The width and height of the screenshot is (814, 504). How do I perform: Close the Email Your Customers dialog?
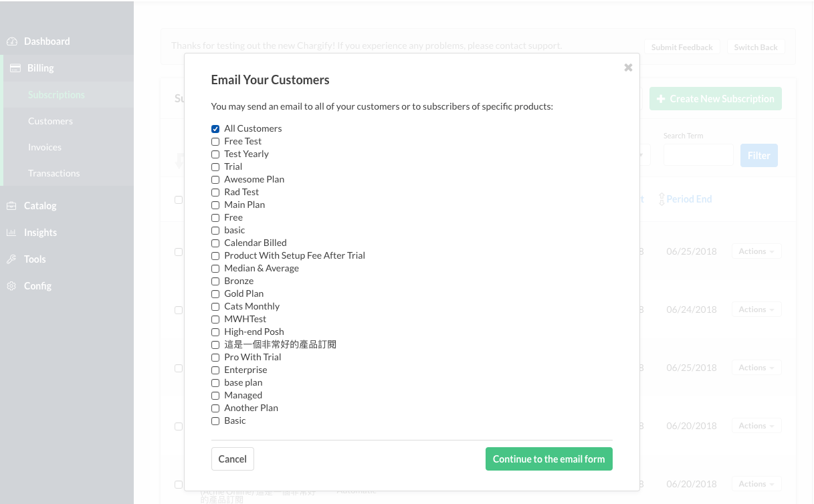pyautogui.click(x=628, y=68)
